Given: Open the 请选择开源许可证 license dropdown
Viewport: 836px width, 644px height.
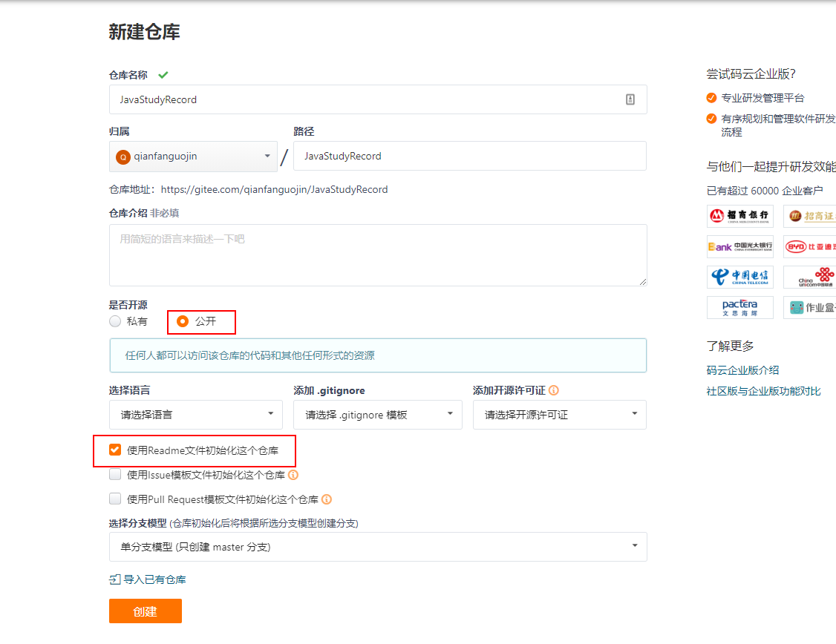Looking at the screenshot, I should (559, 415).
